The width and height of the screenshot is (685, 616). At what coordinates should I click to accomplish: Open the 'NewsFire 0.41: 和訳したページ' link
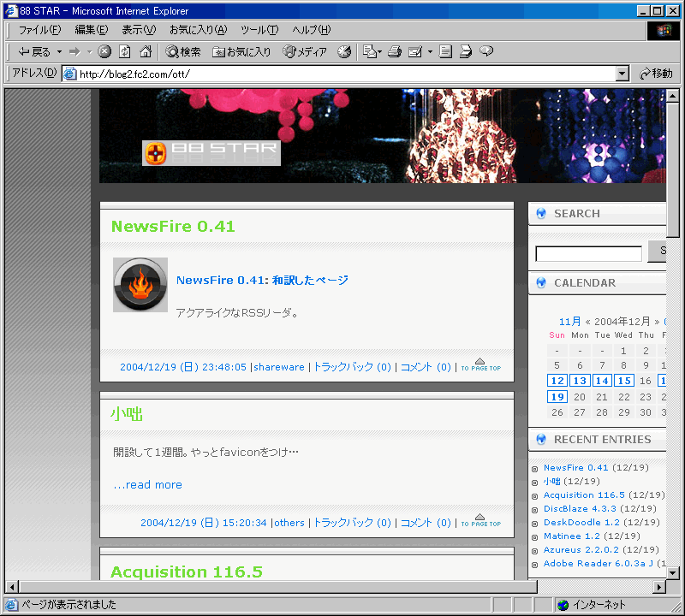(262, 281)
